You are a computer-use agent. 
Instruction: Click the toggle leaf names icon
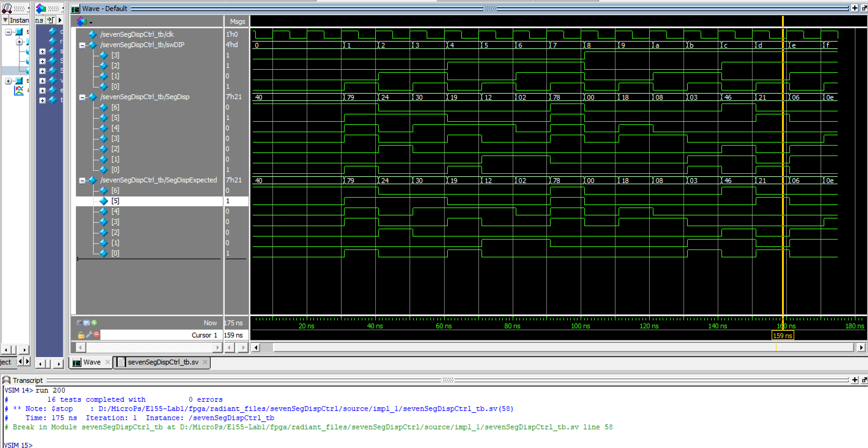tap(79, 323)
